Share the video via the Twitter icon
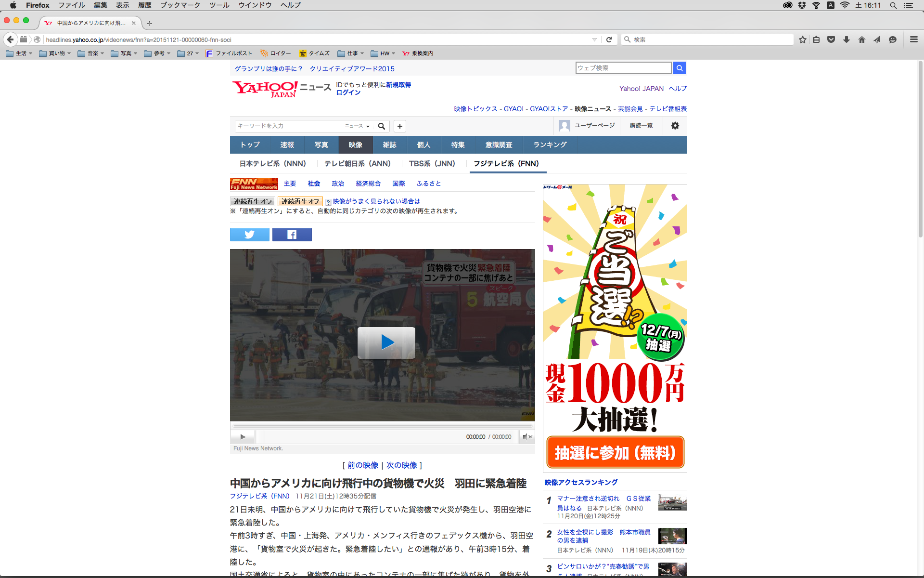The width and height of the screenshot is (924, 578). pos(249,235)
